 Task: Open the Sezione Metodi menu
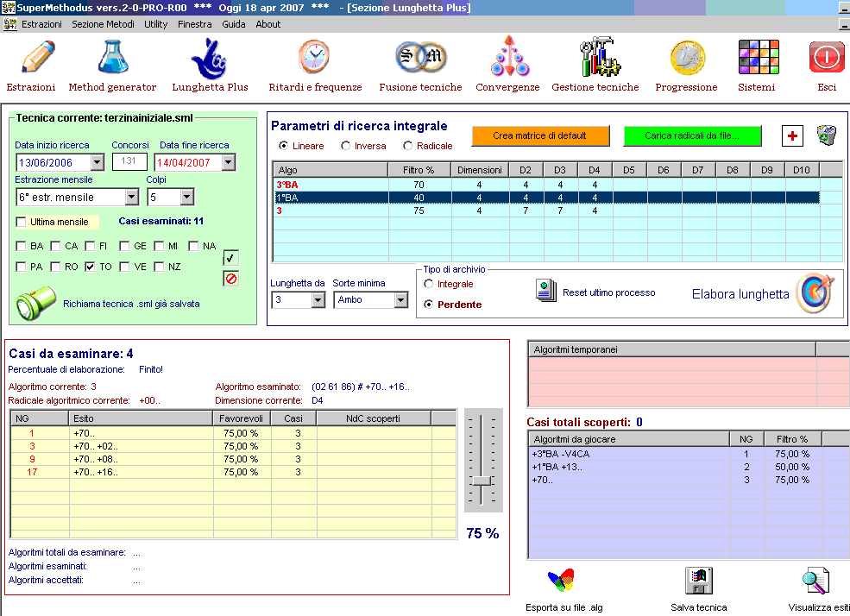click(x=103, y=24)
